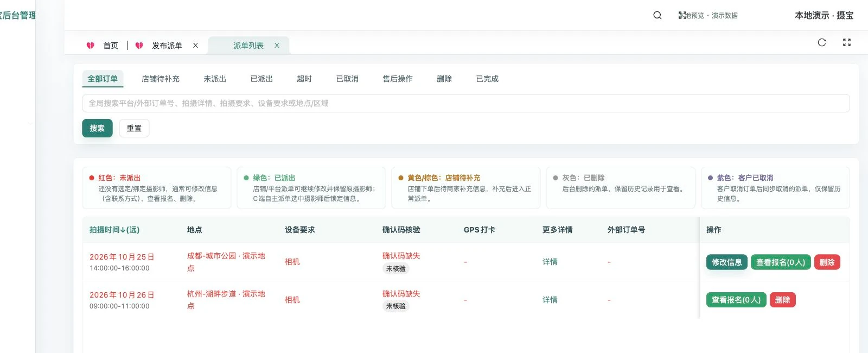Click the refresh icon near tab bar
This screenshot has width=868, height=353.
click(822, 42)
